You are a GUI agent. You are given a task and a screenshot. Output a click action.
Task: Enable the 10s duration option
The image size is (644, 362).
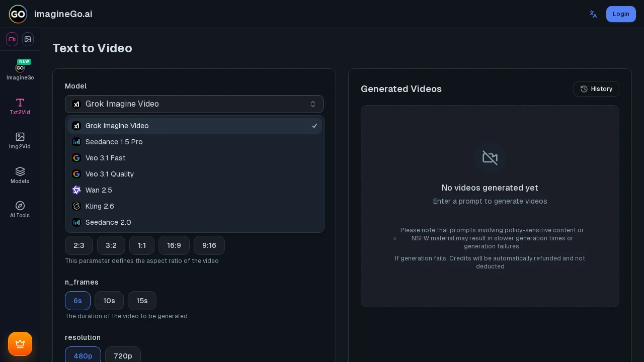[x=109, y=301]
